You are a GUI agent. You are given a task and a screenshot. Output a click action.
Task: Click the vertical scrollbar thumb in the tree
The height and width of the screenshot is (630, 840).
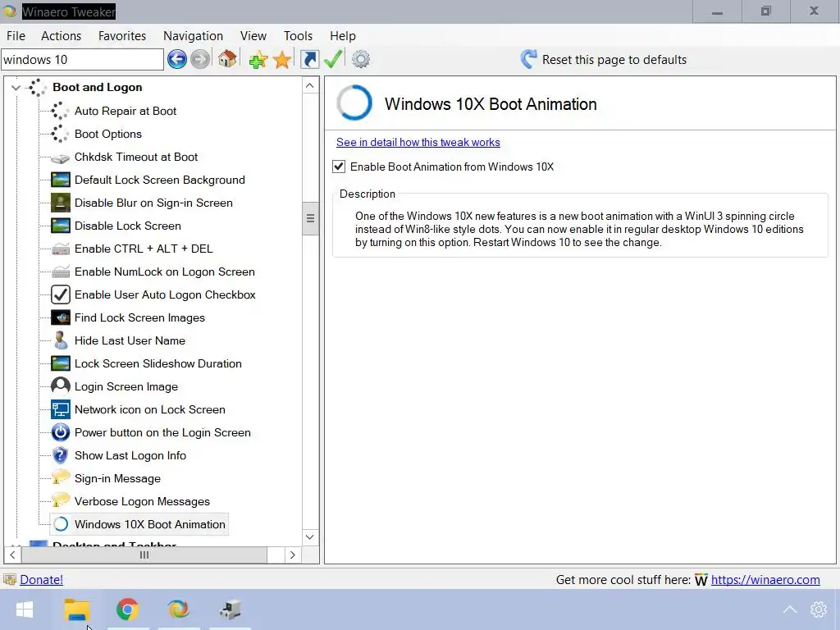[309, 218]
